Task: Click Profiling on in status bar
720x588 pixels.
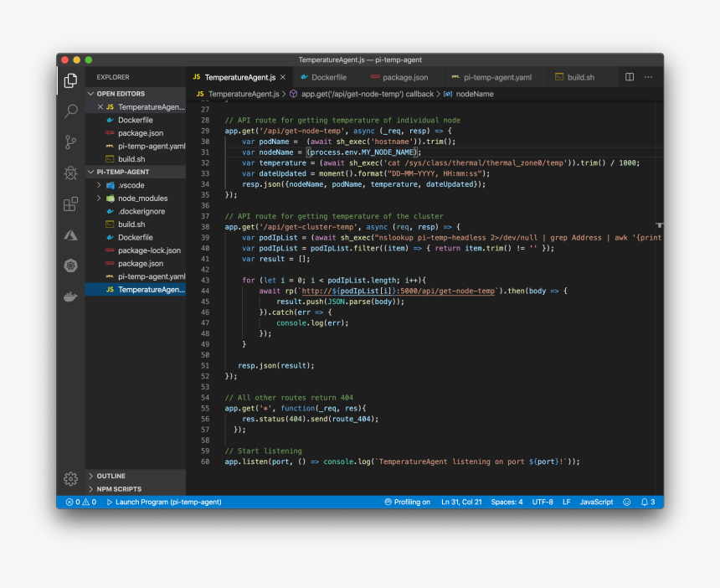Action: tap(407, 502)
